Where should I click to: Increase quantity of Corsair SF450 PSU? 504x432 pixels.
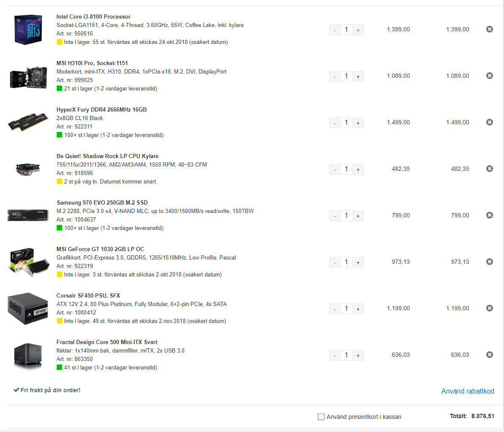358,309
